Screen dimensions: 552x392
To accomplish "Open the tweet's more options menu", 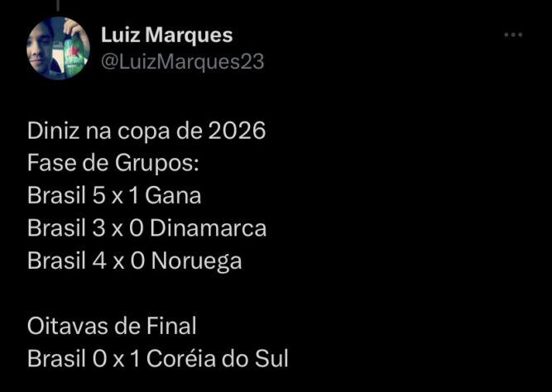I will [x=513, y=35].
